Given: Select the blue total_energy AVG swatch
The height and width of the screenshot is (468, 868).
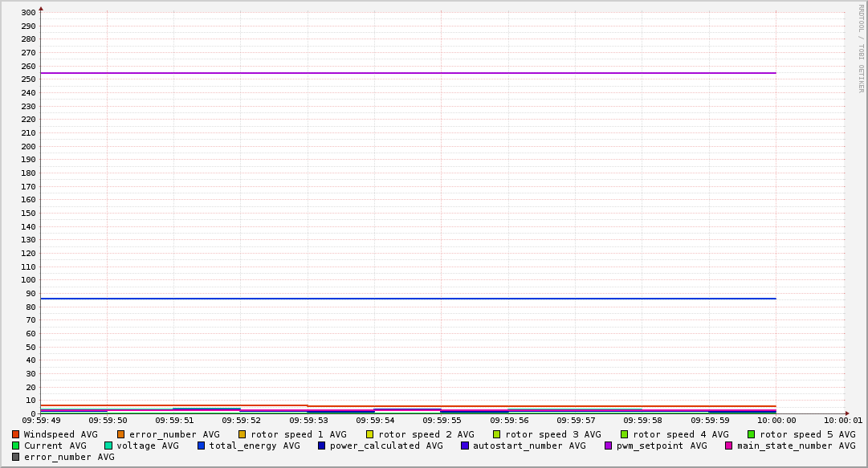Looking at the screenshot, I should coord(202,446).
